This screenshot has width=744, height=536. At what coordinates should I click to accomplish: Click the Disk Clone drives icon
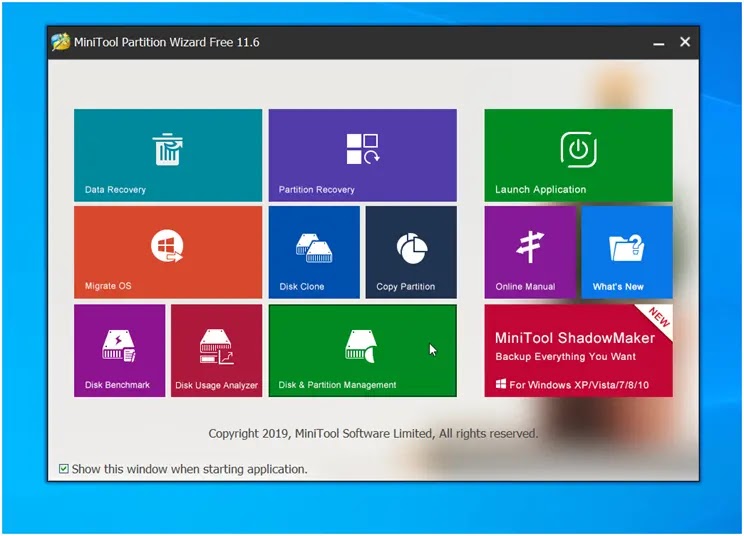click(x=314, y=248)
